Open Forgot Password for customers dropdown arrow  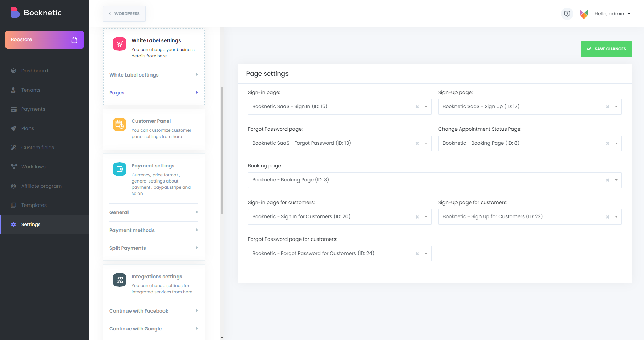tap(426, 254)
